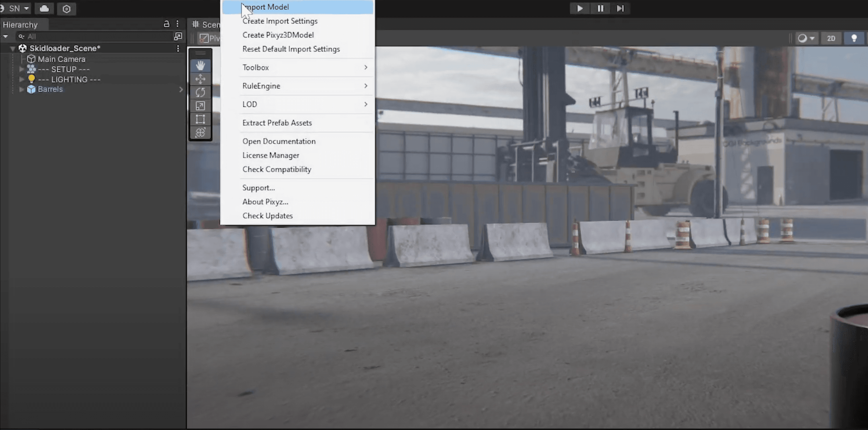Select the Rect Transform tool
Viewport: 868px width, 430px height.
tap(200, 119)
